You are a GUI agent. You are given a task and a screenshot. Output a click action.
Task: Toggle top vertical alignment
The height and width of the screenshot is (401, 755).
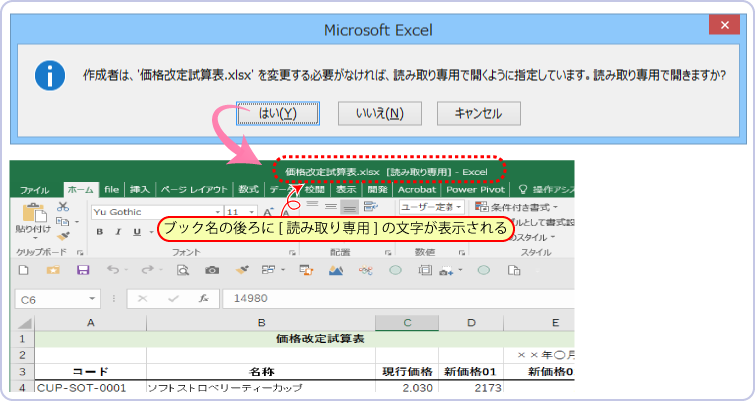(x=312, y=206)
